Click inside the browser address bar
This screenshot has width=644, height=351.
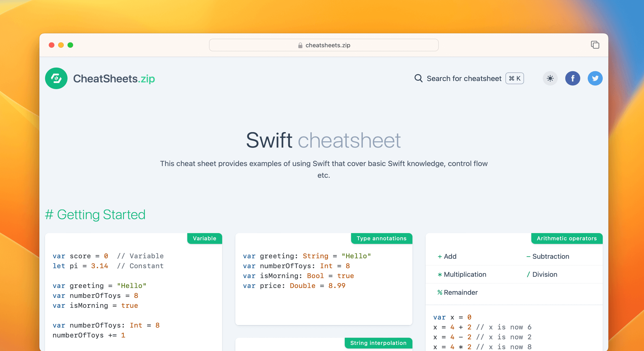pyautogui.click(x=323, y=45)
